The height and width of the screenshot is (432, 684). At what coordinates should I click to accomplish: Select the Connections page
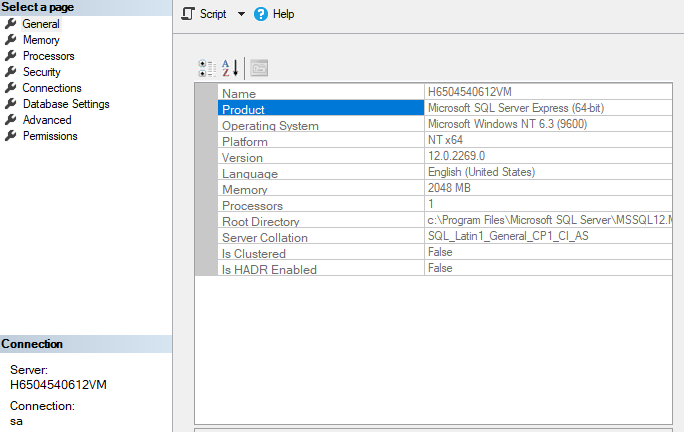click(52, 88)
